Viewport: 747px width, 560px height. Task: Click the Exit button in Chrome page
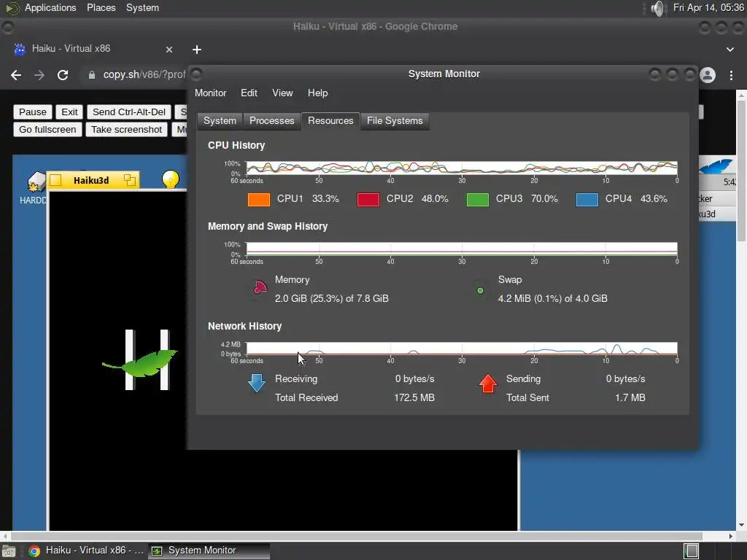69,112
